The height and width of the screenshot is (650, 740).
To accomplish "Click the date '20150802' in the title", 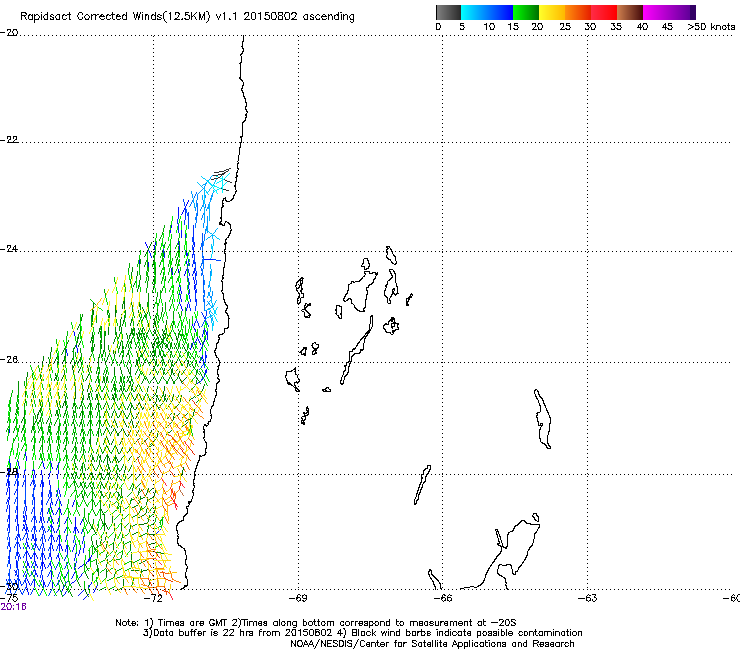I will pos(270,16).
